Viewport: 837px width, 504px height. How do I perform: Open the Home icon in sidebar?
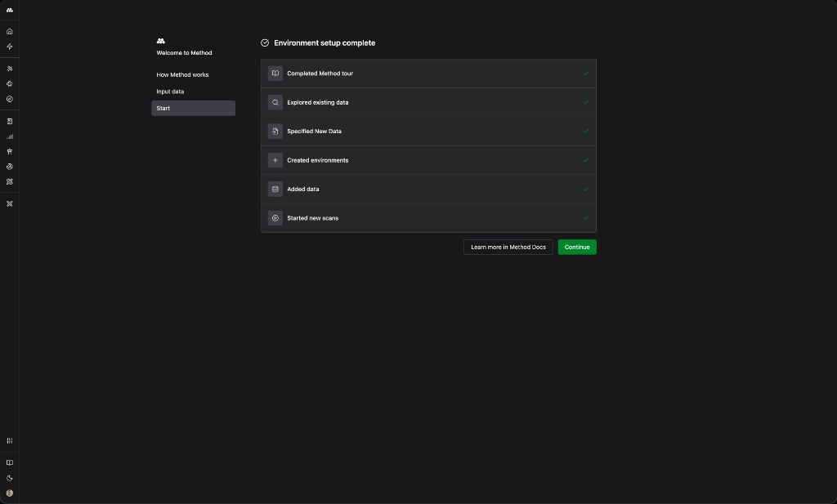coord(10,32)
